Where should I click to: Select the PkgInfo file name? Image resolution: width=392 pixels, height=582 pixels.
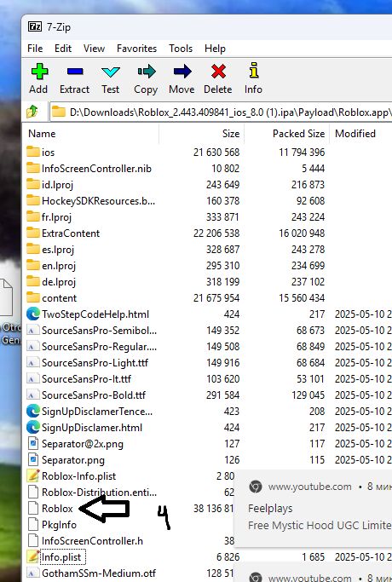click(59, 524)
